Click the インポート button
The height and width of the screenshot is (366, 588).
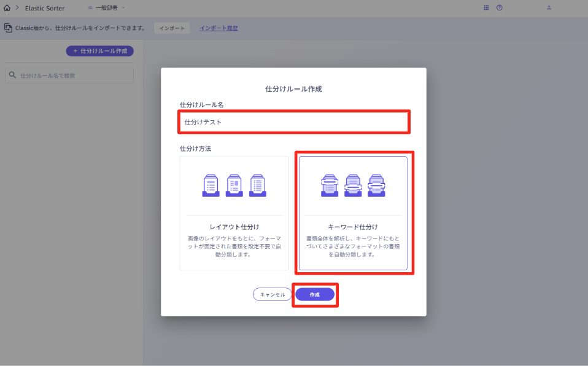(x=172, y=28)
